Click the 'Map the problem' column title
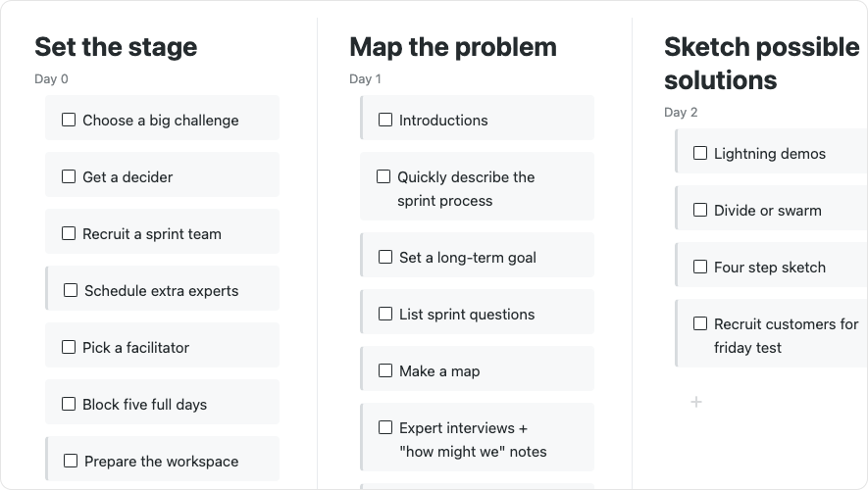Image resolution: width=868 pixels, height=490 pixels. point(453,47)
